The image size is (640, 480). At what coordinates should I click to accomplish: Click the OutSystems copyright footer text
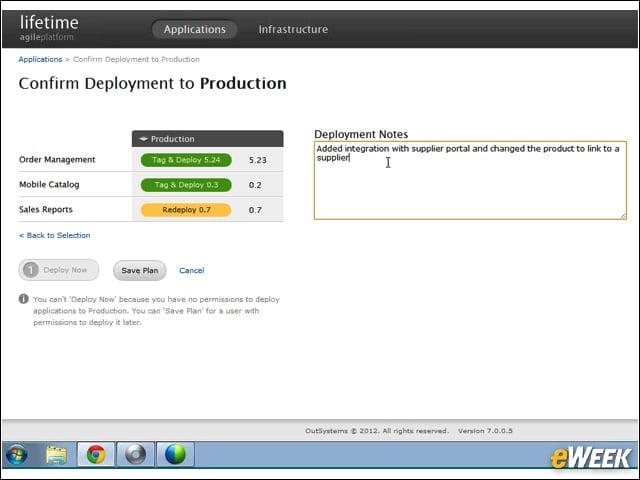[376, 431]
